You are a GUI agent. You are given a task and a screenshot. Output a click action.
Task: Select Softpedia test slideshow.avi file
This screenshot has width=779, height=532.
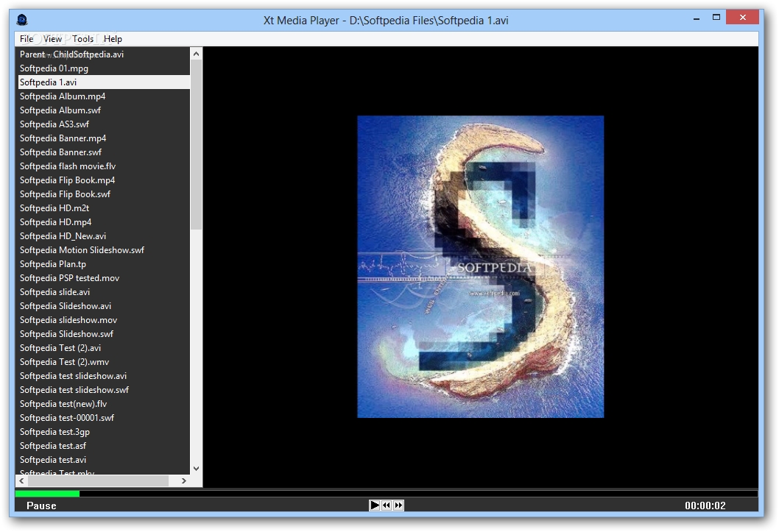104,376
